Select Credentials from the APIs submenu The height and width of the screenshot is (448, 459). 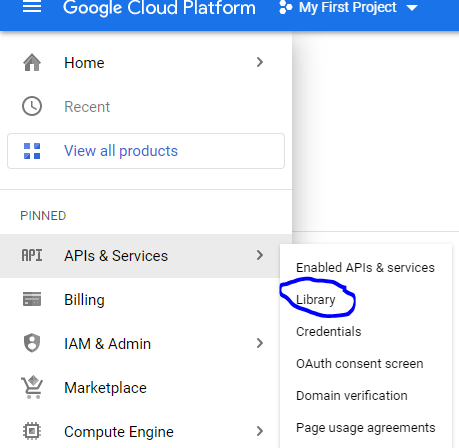pyautogui.click(x=329, y=332)
